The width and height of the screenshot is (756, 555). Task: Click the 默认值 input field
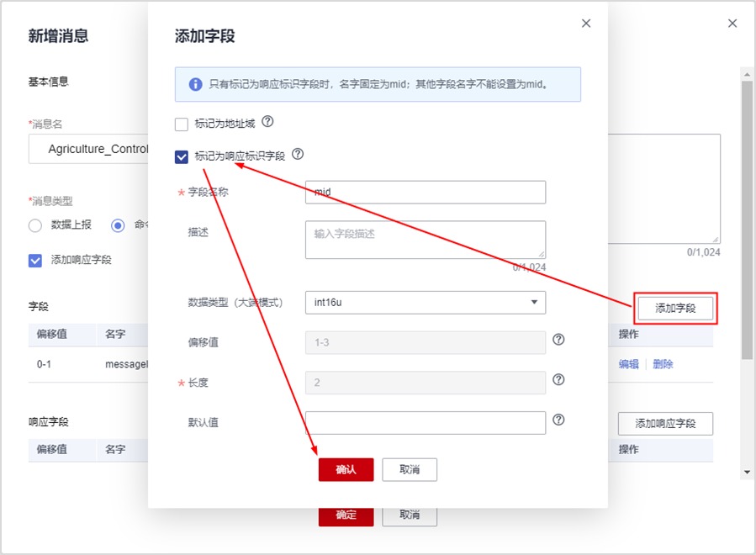pos(425,422)
